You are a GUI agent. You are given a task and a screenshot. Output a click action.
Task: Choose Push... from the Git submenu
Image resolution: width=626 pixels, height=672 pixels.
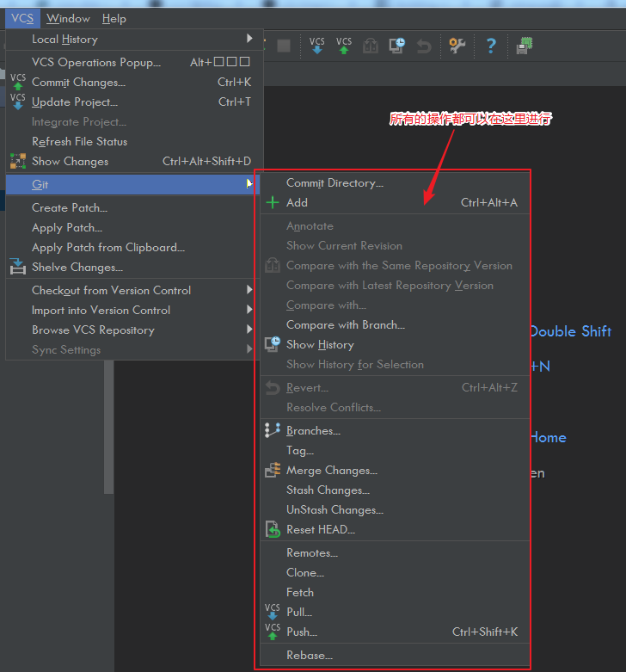(302, 632)
